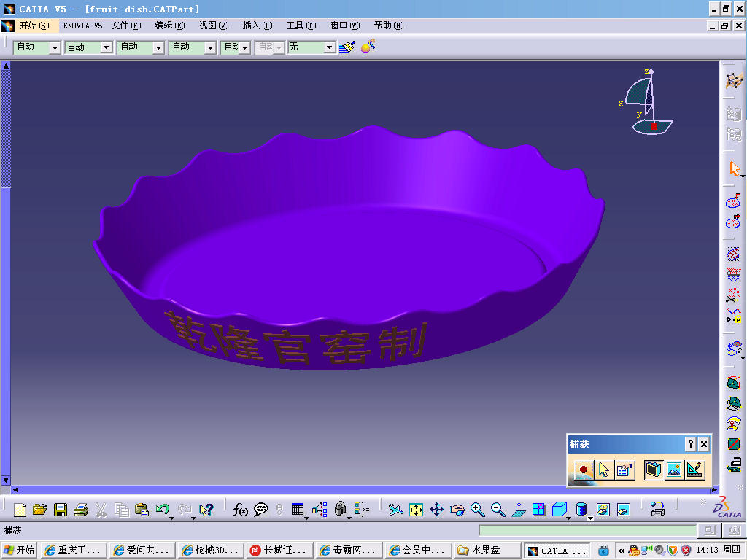Click the power input command field
This screenshot has height=560, width=747.
coord(588,530)
